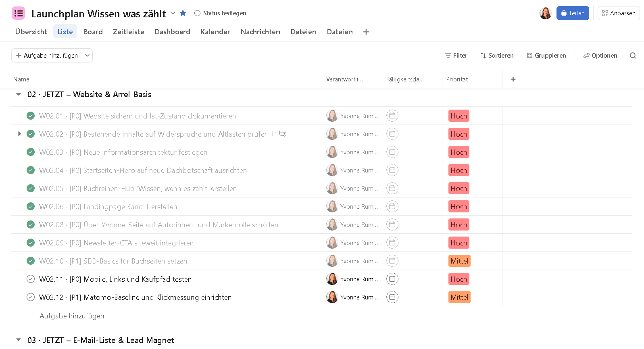Click the assignee avatar on W02.12 row
This screenshot has height=349, width=644.
(x=332, y=297)
